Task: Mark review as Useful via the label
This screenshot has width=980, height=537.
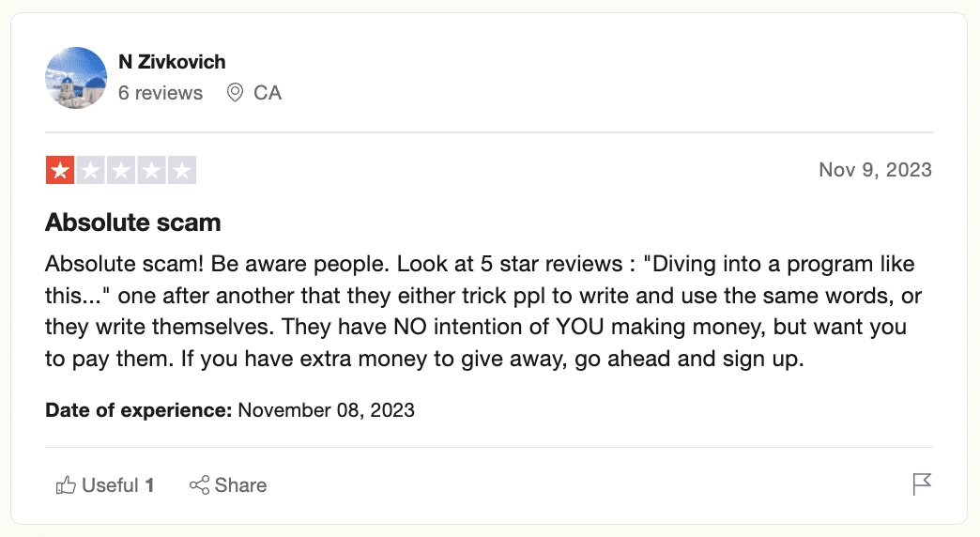Action: (110, 485)
